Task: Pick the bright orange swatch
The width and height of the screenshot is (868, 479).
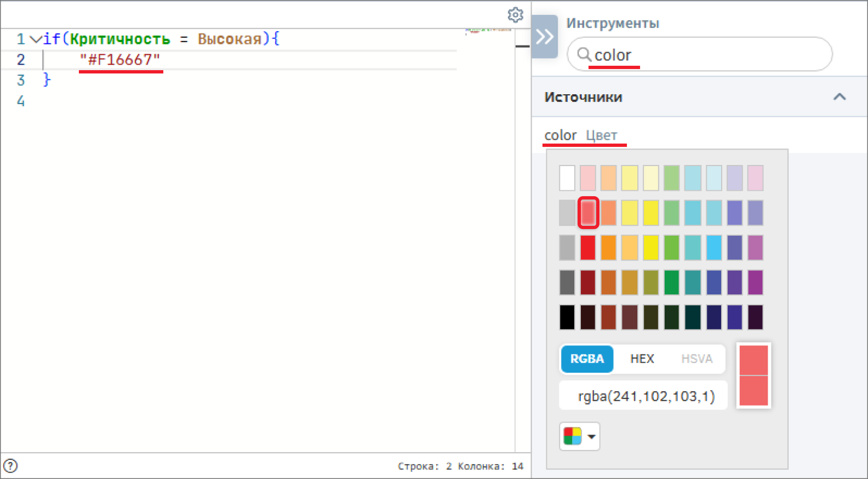Action: [609, 248]
